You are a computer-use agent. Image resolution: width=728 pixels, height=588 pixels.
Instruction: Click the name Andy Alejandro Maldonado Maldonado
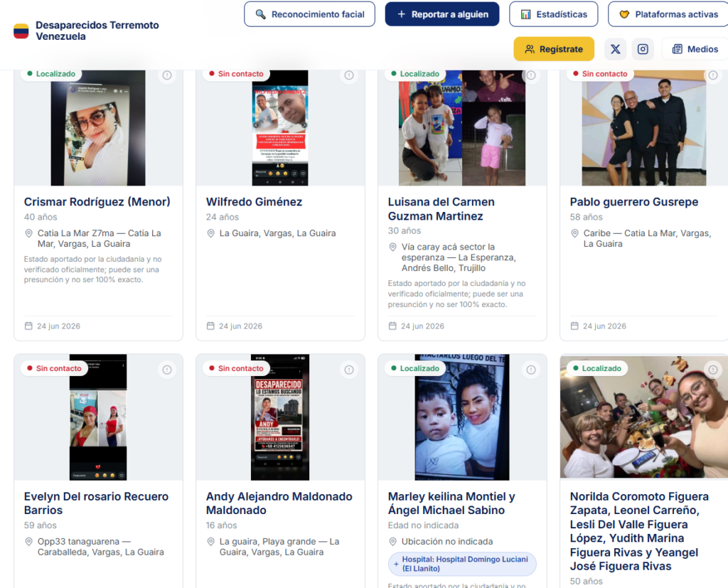coord(279,503)
